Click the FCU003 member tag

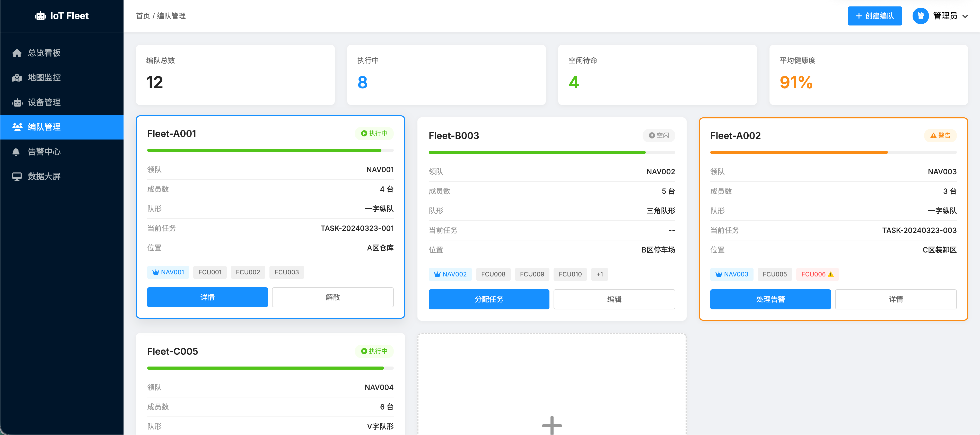tap(287, 272)
